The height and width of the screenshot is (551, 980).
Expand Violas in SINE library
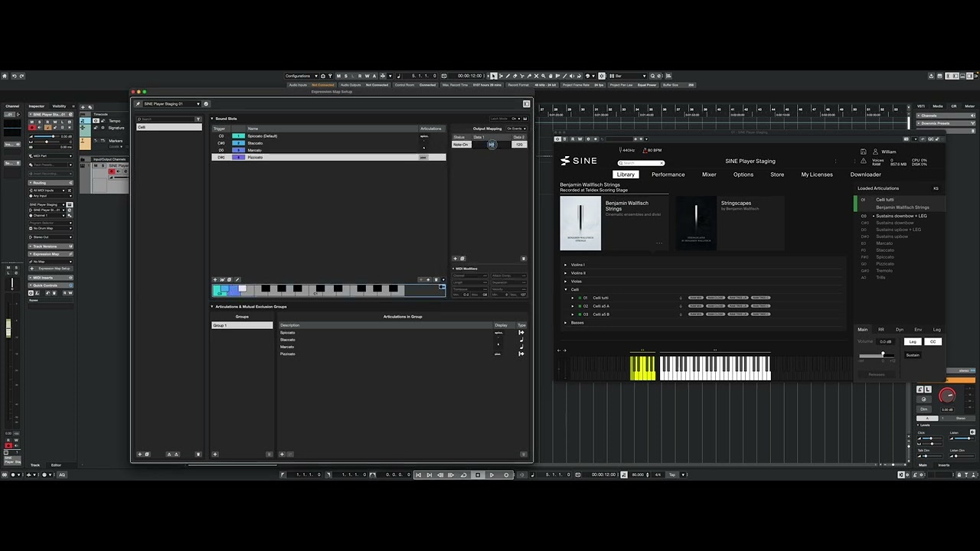pos(565,282)
